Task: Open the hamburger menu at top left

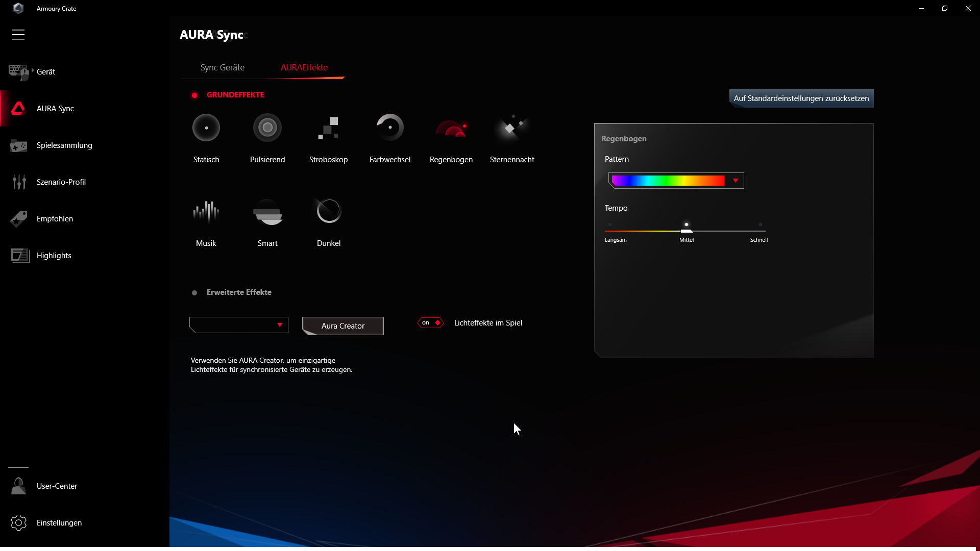Action: (x=18, y=35)
